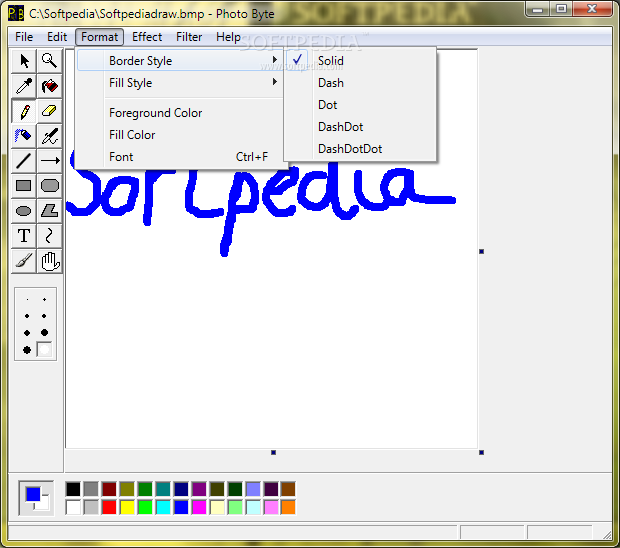The height and width of the screenshot is (548, 620).
Task: Click the current blue foreground color box
Action: [x=33, y=494]
